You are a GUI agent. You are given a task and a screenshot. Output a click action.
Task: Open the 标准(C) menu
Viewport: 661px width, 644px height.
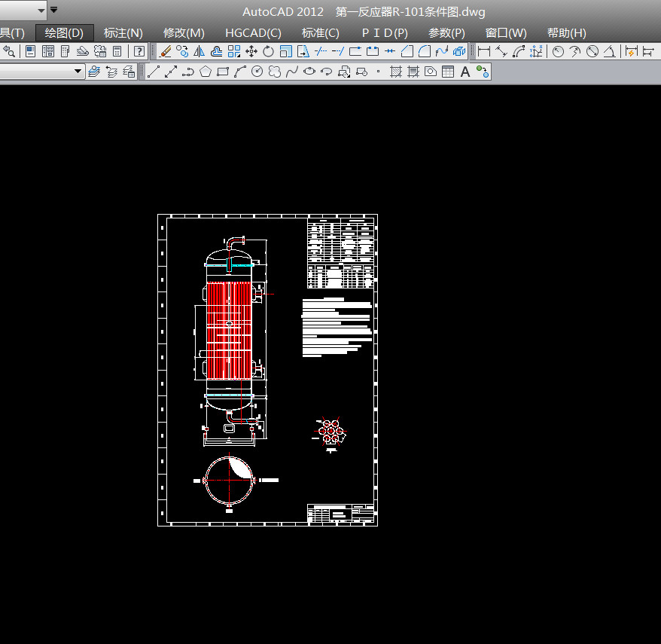(321, 33)
